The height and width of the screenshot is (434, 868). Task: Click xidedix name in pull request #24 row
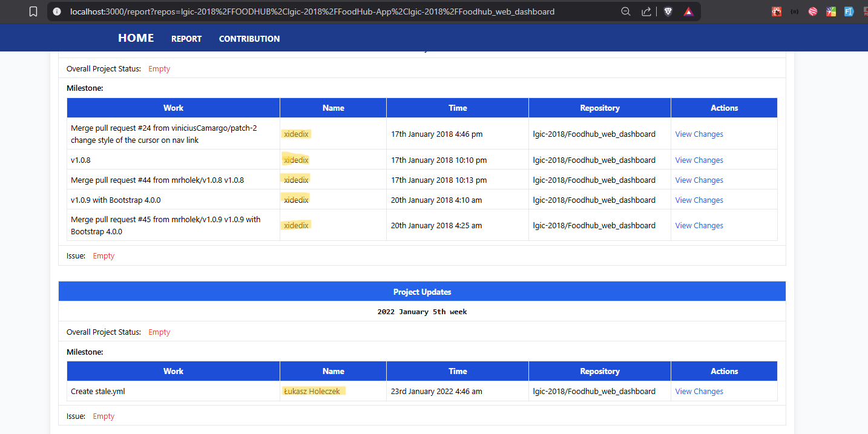[296, 134]
